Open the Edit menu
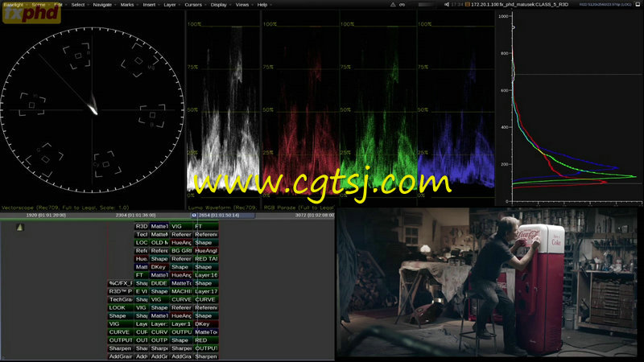The image size is (644, 362). tap(58, 5)
